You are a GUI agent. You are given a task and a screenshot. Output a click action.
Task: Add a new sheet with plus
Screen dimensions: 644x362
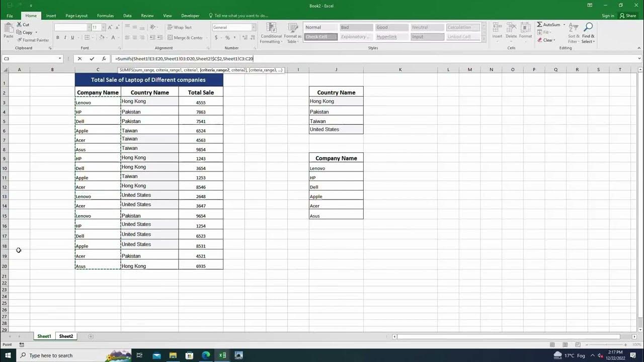click(91, 336)
